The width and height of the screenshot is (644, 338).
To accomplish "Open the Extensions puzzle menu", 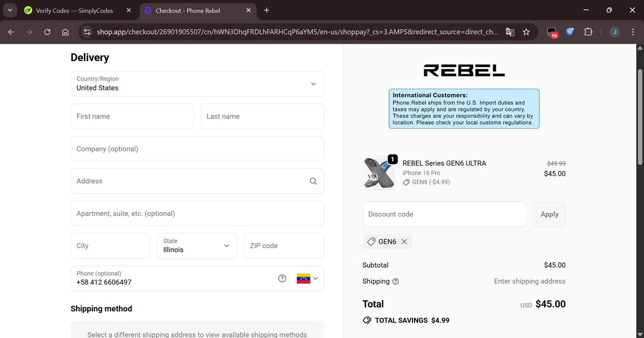I will (588, 32).
